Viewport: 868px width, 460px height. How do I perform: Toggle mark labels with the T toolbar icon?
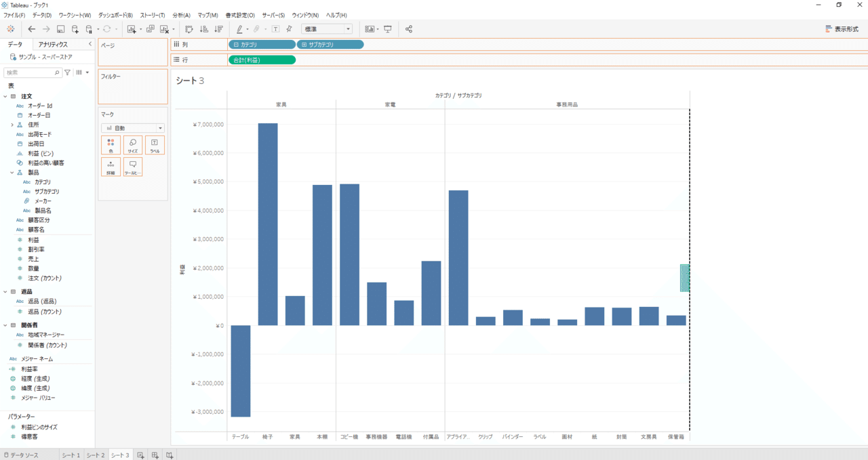click(275, 29)
